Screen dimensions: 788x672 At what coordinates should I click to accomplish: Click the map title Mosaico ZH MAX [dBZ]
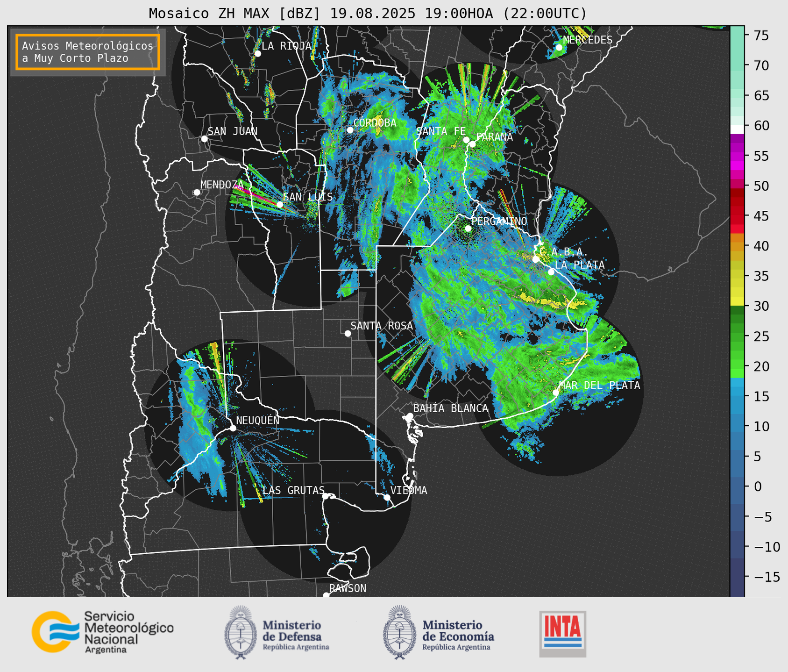(235, 13)
